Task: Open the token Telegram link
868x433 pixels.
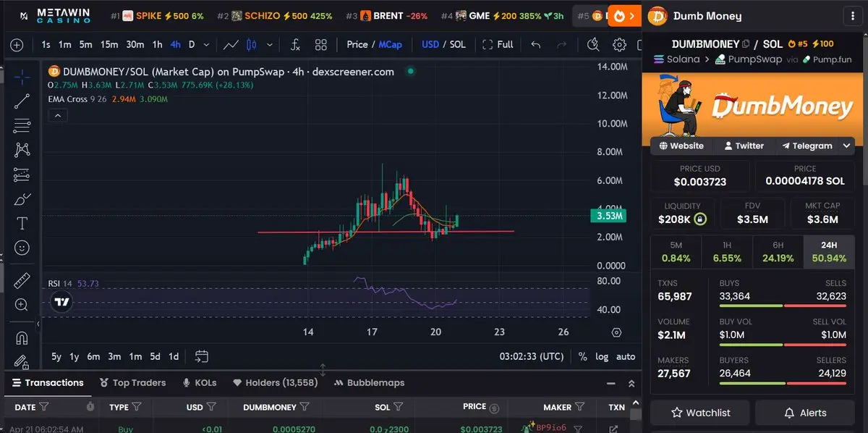Action: (x=807, y=146)
